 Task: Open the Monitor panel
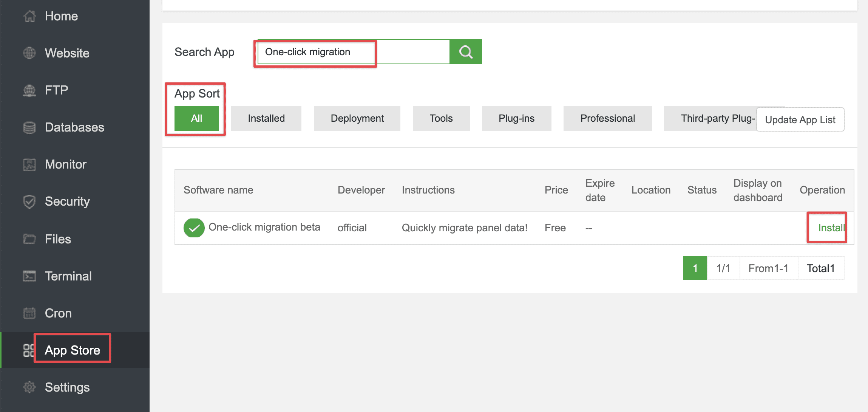pos(65,164)
